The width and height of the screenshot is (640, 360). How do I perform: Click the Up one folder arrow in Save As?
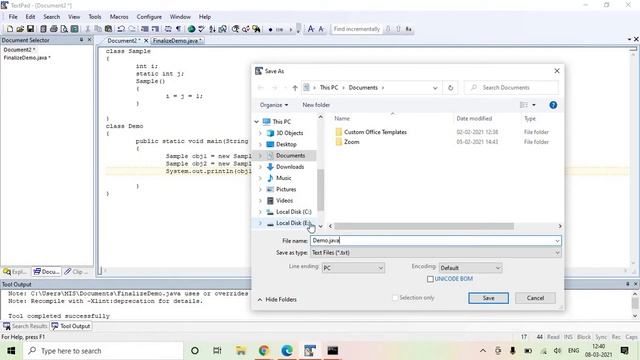(295, 88)
